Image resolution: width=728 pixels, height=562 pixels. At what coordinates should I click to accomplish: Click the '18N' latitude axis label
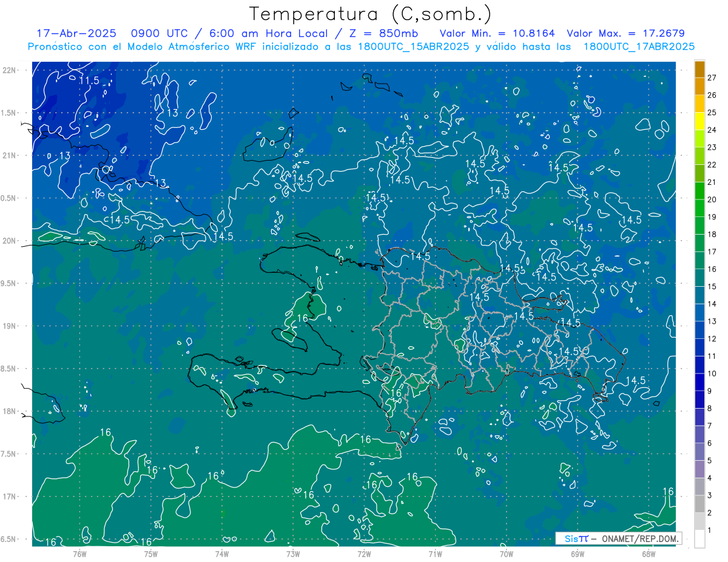[8, 411]
